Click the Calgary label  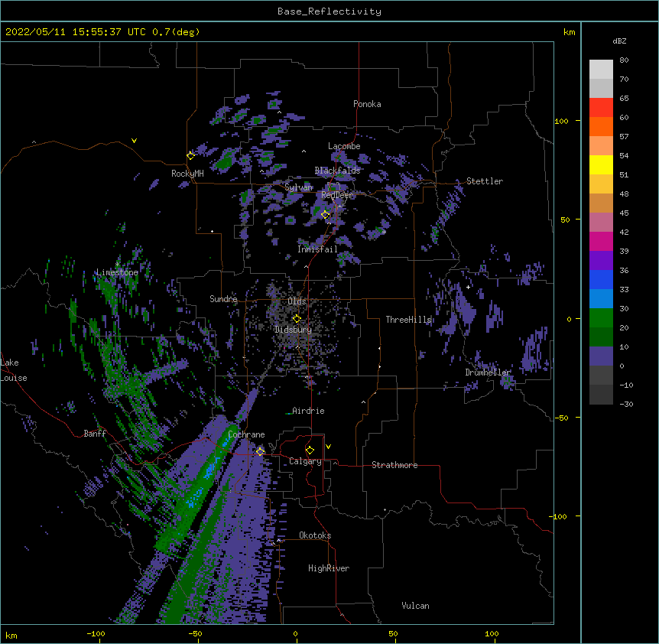305,461
